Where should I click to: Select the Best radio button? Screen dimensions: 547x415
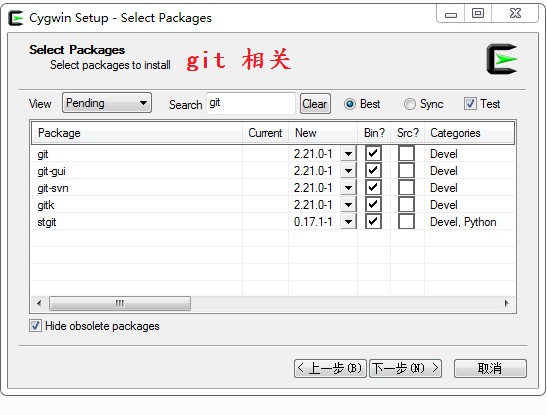[x=350, y=104]
